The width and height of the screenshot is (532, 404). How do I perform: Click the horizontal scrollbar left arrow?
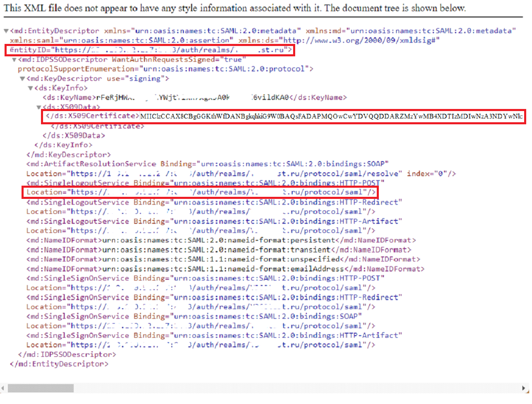[x=3, y=388]
